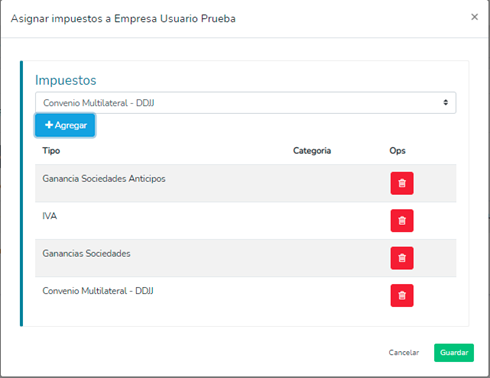490x378 pixels.
Task: Select the Ganancias Sociedades row text
Action: [x=86, y=253]
